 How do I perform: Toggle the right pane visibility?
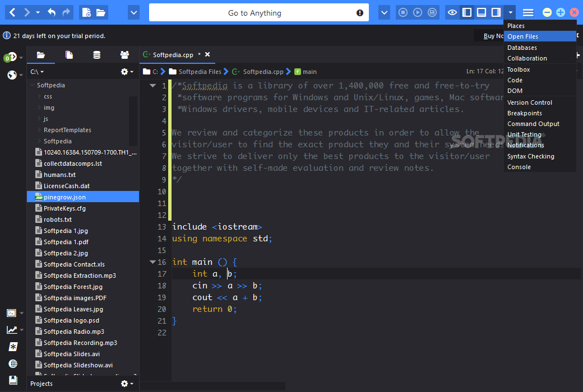click(496, 13)
